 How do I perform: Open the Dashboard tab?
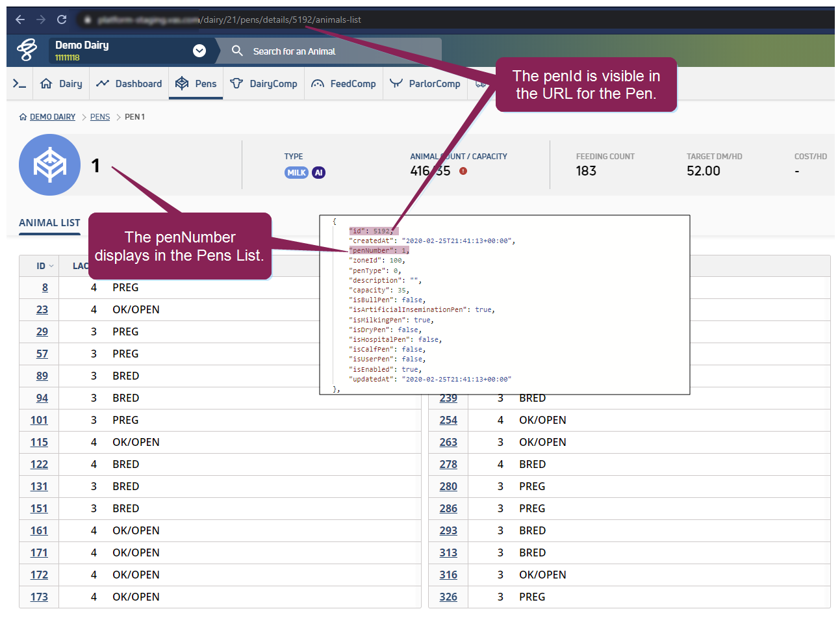129,84
